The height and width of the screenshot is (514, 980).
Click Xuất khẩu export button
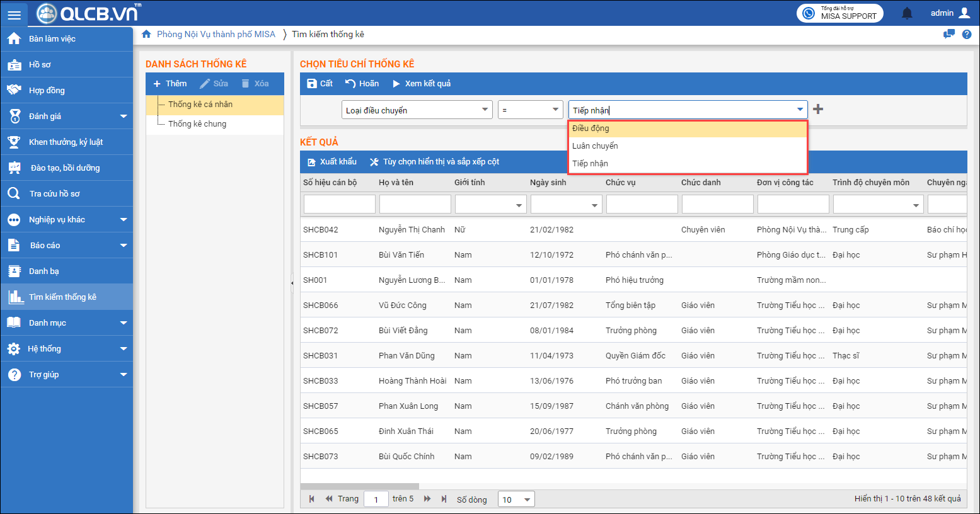point(331,162)
